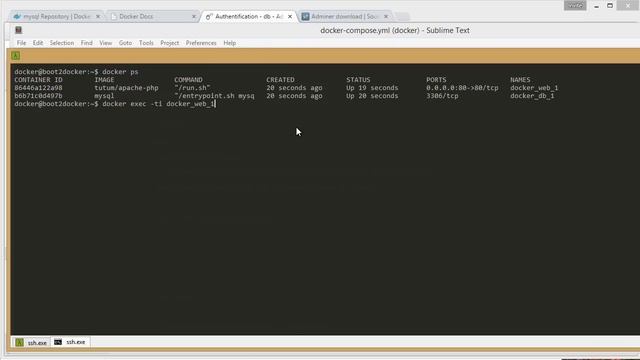Click docker_web_1 in the NAMES column
This screenshot has width=640, height=360.
coord(534,88)
